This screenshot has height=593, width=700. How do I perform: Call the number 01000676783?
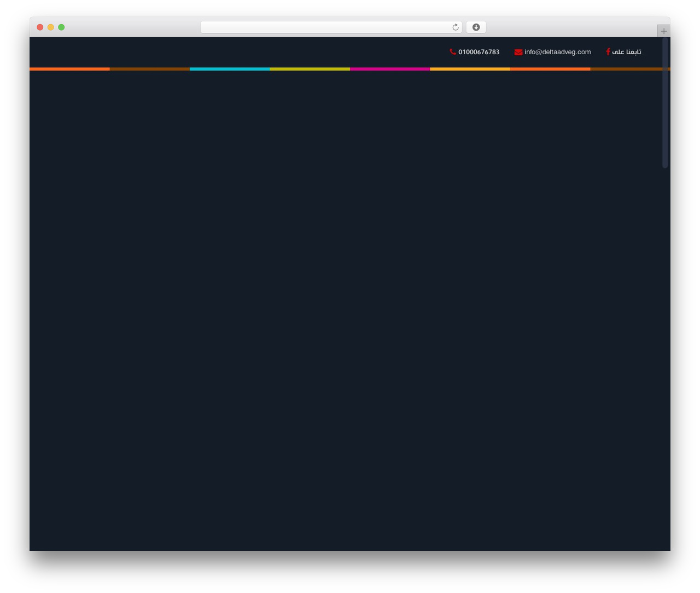(479, 52)
